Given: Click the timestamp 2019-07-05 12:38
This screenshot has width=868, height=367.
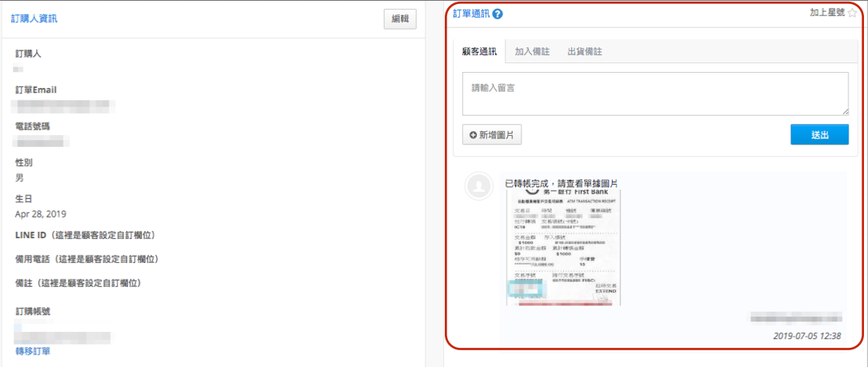Looking at the screenshot, I should [807, 336].
